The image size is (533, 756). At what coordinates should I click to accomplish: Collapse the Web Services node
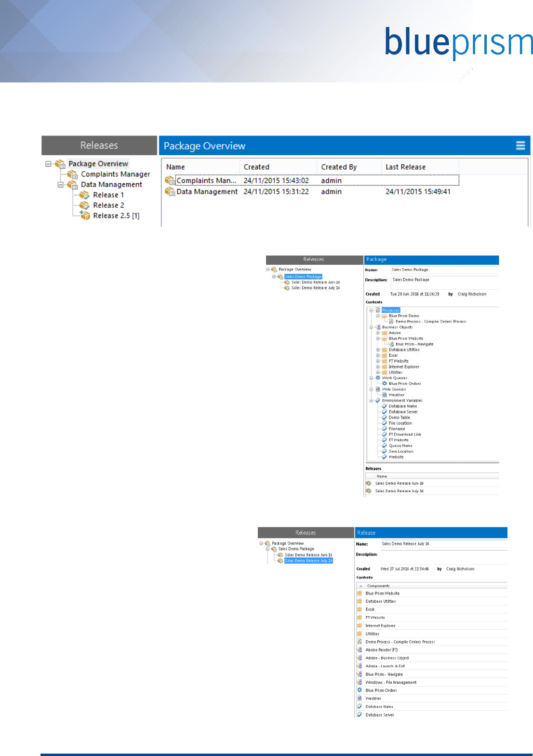coord(372,389)
